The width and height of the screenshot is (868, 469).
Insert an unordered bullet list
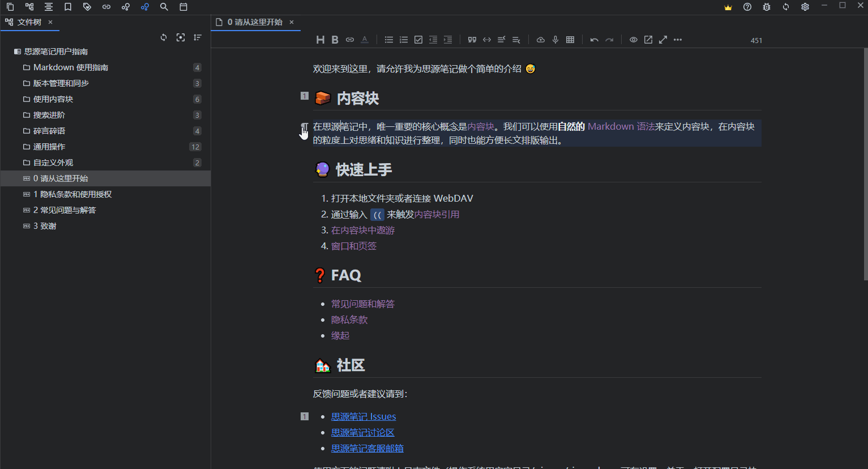(x=389, y=40)
